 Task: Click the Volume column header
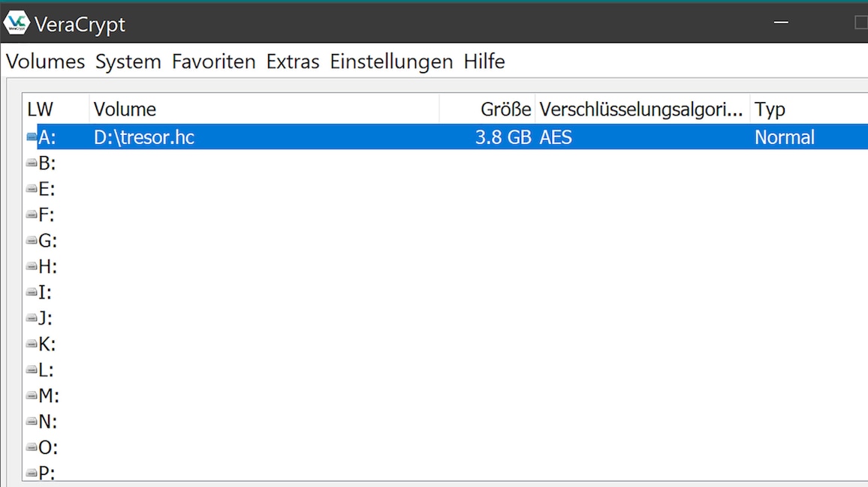click(x=125, y=109)
